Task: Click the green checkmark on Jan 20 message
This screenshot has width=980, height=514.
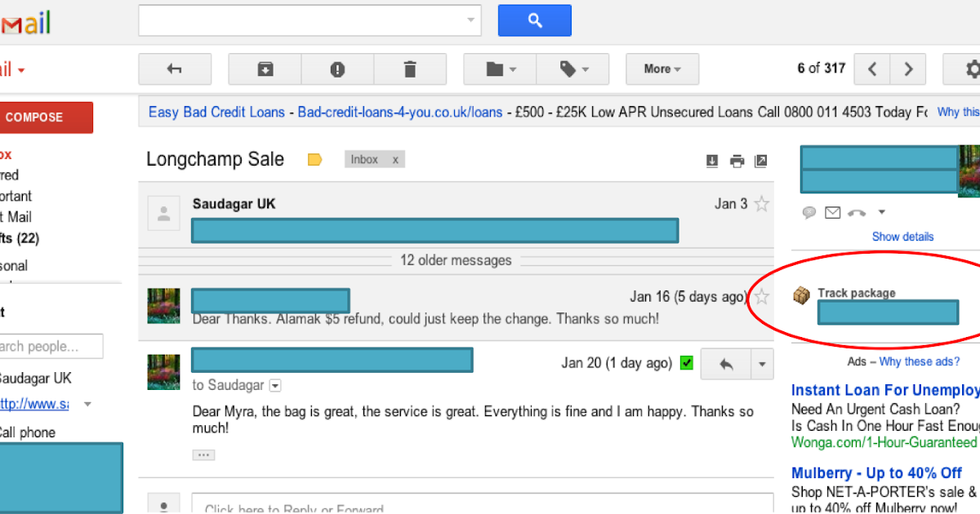Action: [686, 363]
